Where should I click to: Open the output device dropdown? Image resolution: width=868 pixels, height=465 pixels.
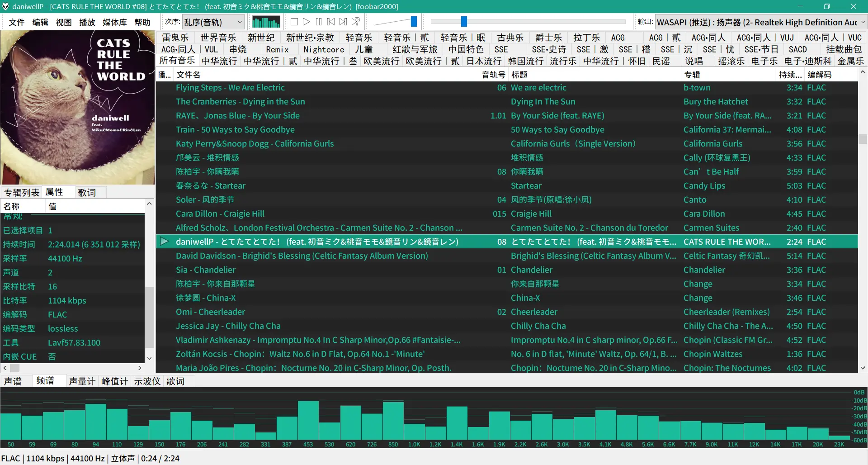pyautogui.click(x=760, y=22)
